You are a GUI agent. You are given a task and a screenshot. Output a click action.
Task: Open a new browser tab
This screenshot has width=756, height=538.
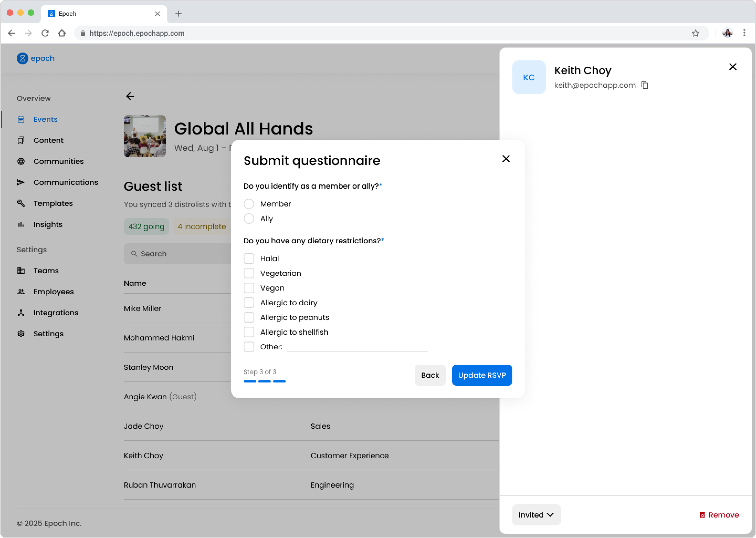click(x=178, y=14)
